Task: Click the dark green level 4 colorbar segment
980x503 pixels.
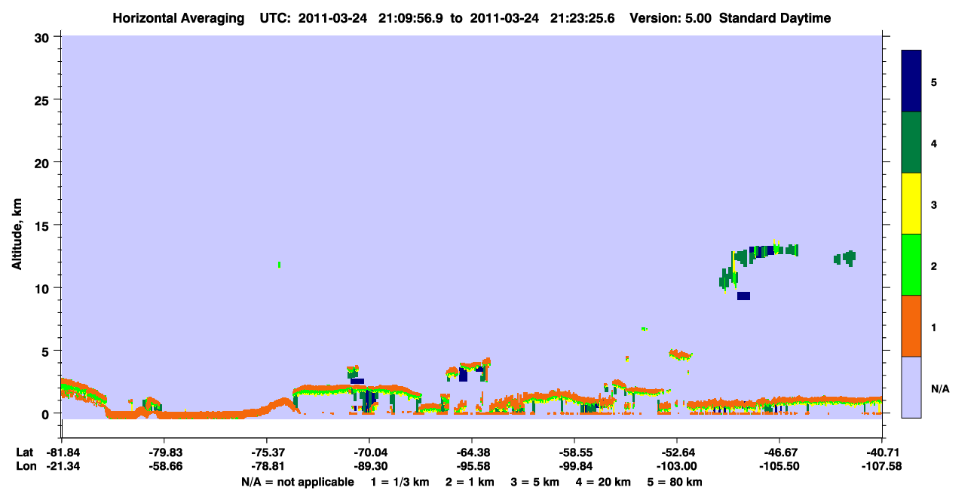Action: [x=911, y=143]
